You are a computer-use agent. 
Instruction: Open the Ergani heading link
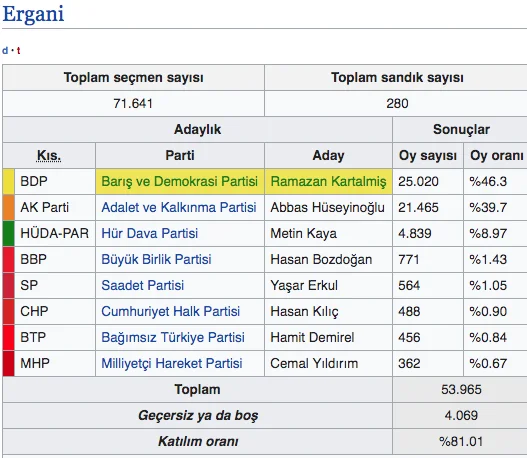(x=33, y=14)
